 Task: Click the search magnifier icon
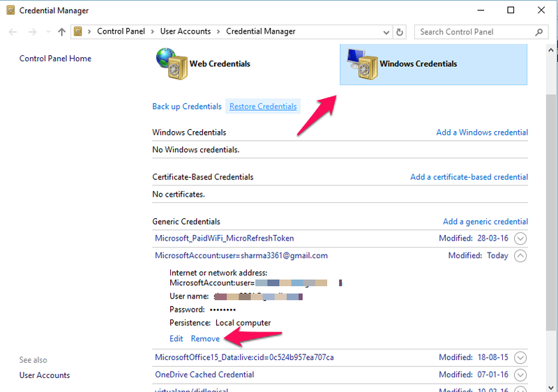pyautogui.click(x=538, y=32)
